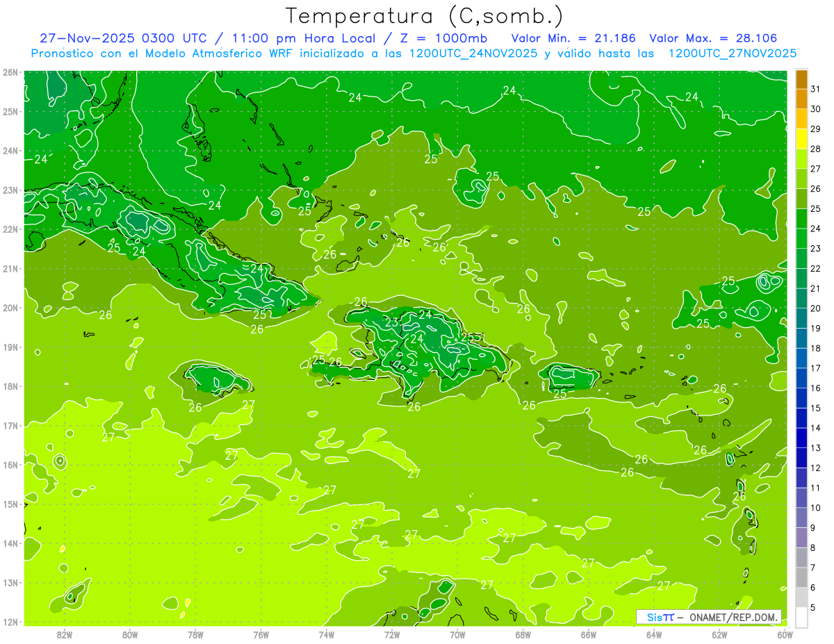The image size is (834, 644).
Task: Select the purple legend swatch between 8 and 9
Action: click(x=801, y=538)
